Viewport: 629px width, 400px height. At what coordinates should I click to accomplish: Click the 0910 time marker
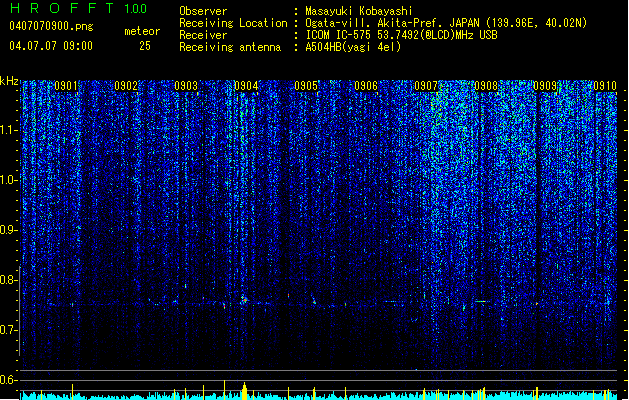click(x=605, y=86)
